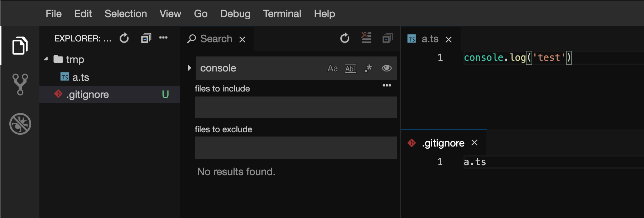Click the files to include field

point(295,107)
